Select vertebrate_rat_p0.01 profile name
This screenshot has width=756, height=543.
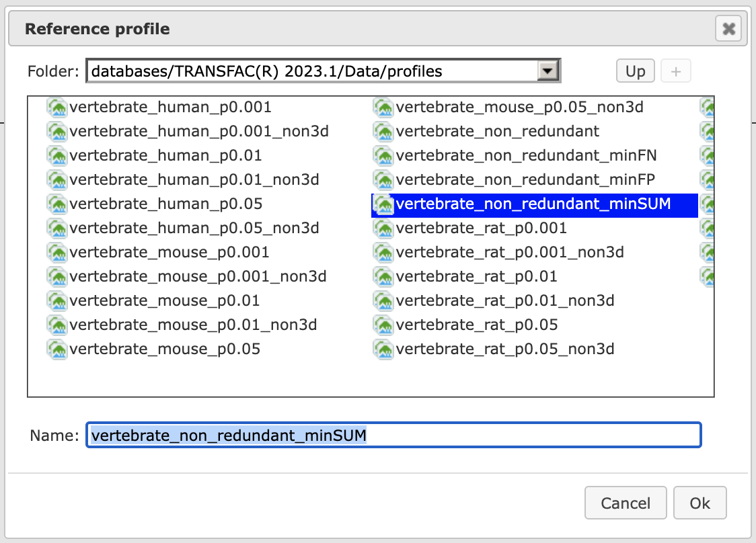[x=476, y=276]
